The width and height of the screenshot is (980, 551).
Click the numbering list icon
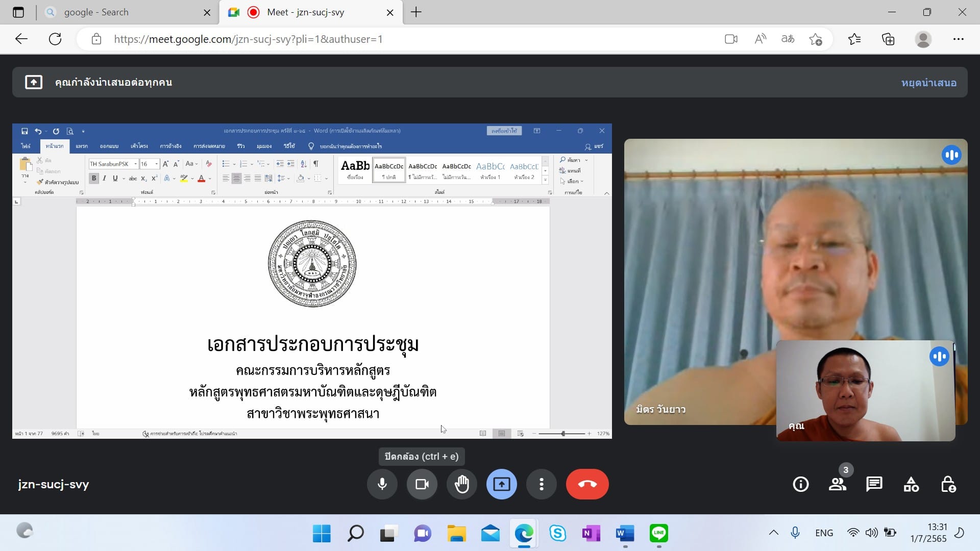(x=243, y=164)
